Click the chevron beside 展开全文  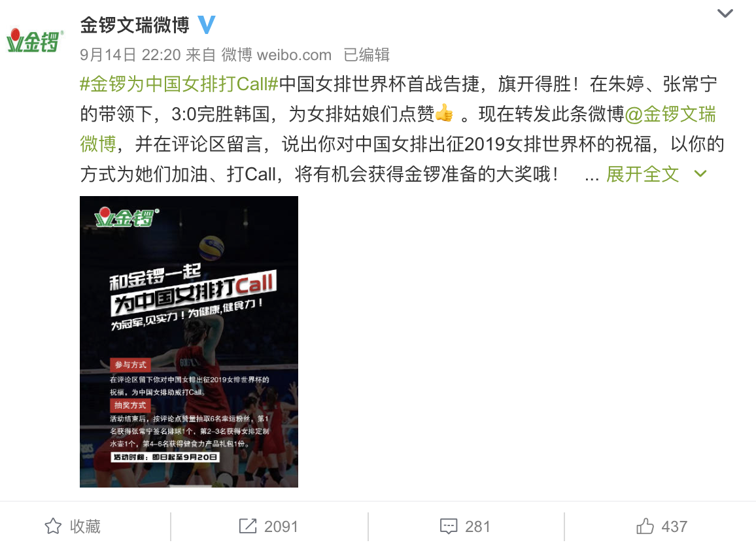pyautogui.click(x=700, y=174)
